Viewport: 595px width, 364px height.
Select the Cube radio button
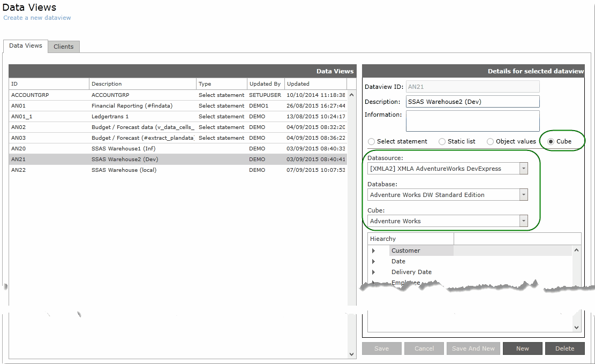pos(552,141)
